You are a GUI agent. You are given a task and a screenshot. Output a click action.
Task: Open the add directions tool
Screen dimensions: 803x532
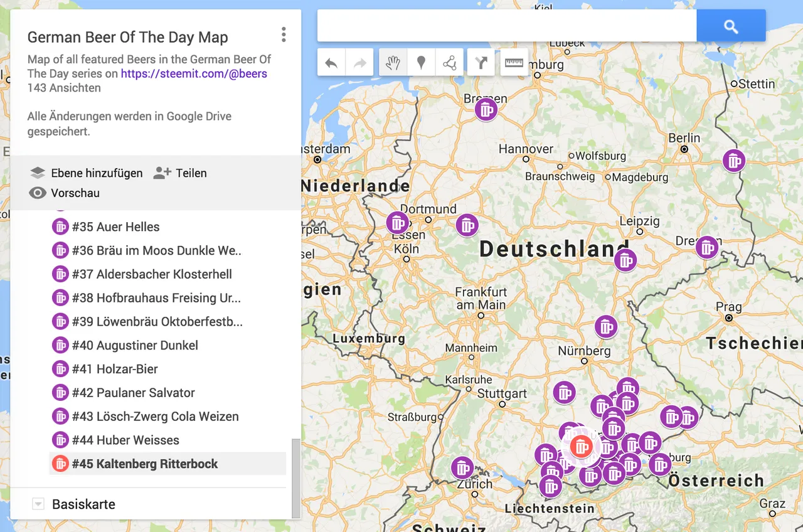pyautogui.click(x=481, y=63)
